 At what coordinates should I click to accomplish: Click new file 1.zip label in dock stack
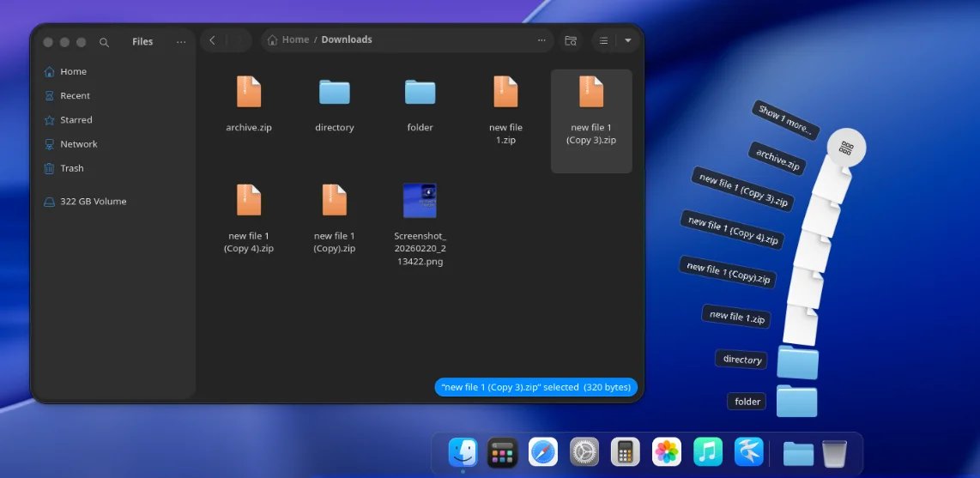click(737, 316)
